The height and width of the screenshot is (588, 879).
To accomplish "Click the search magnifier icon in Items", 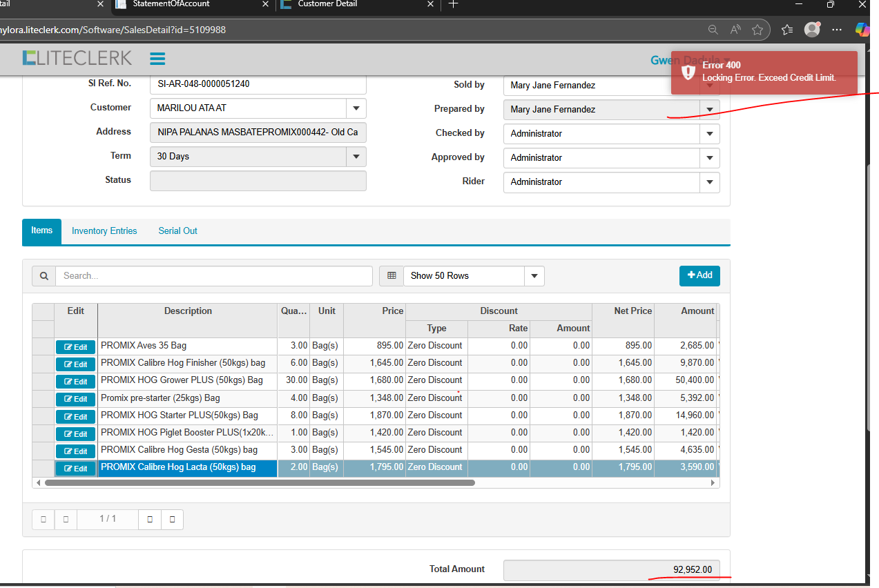I will tap(44, 276).
